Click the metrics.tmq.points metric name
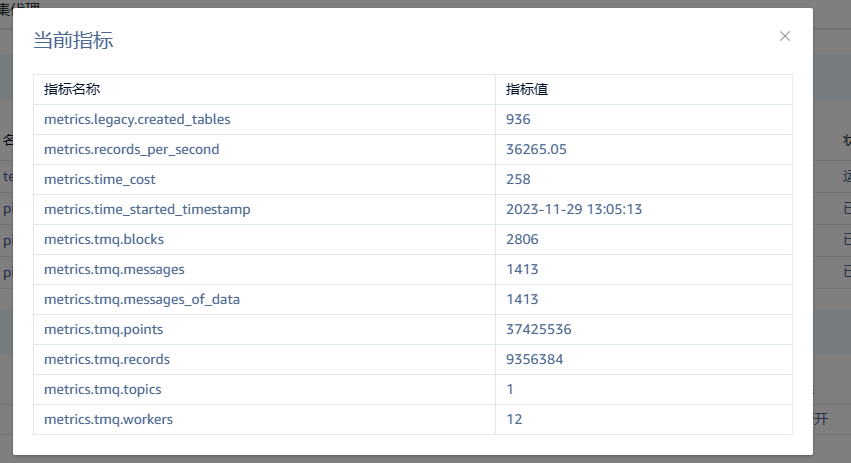Viewport: 851px width, 463px height. [103, 329]
